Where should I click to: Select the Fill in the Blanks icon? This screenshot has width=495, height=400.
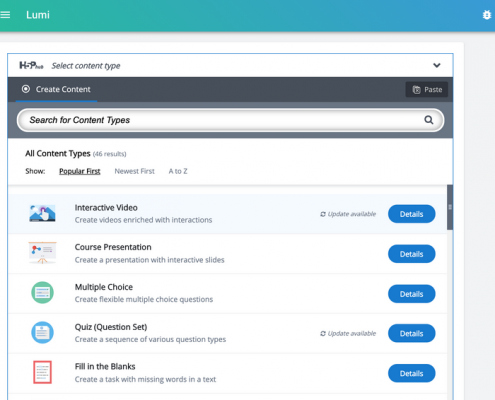pos(42,372)
